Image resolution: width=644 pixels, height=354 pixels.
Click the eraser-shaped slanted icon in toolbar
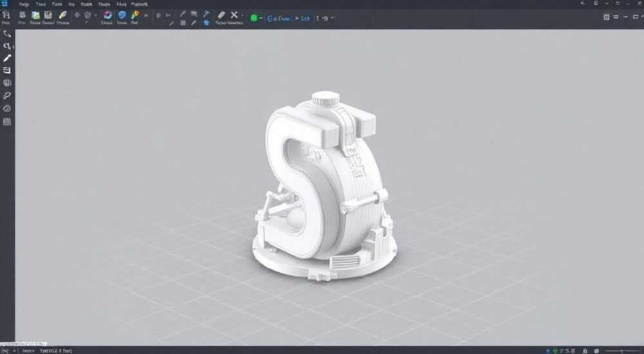click(222, 15)
